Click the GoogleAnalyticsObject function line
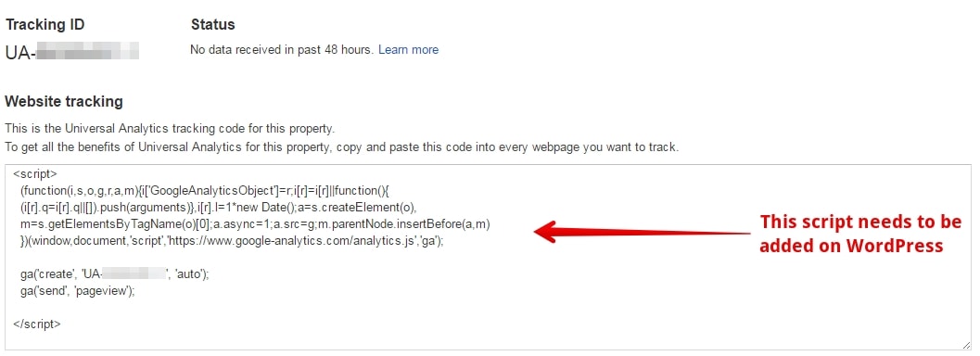The width and height of the screenshot is (980, 356). point(205,190)
